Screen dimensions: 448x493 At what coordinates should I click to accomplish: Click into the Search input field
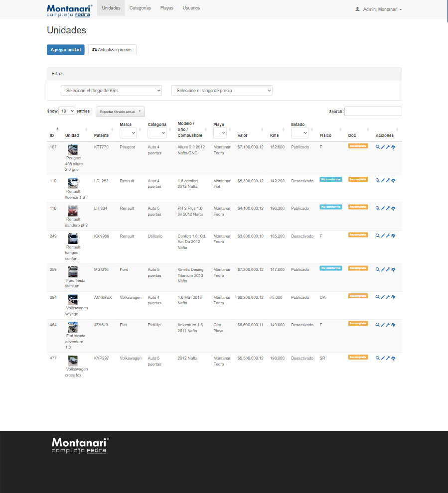[x=373, y=112]
